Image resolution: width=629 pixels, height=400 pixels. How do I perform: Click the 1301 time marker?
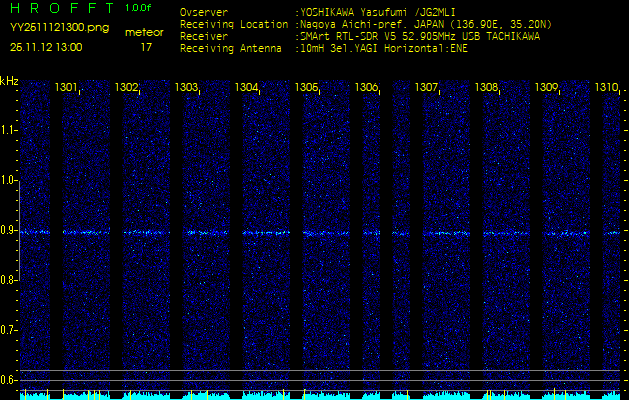point(67,88)
